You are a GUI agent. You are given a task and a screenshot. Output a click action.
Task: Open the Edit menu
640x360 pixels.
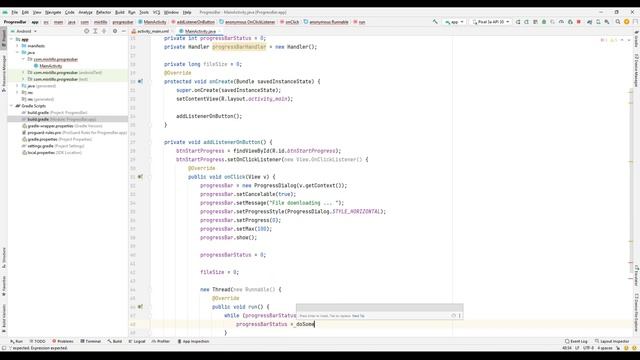(25, 13)
